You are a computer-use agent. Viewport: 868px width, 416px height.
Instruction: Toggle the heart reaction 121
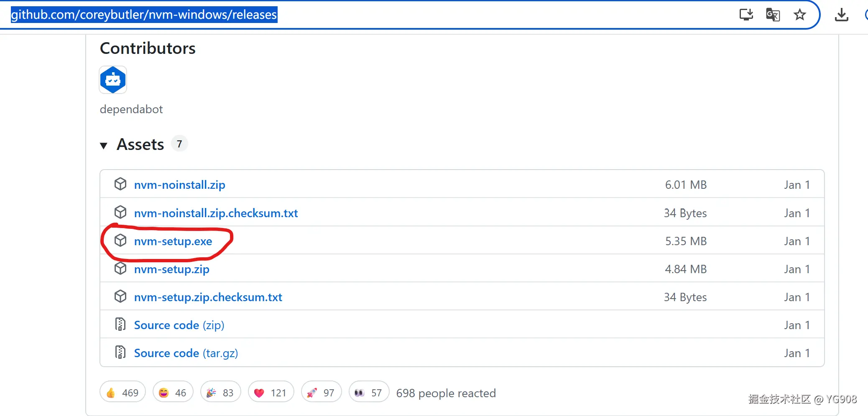pyautogui.click(x=271, y=392)
